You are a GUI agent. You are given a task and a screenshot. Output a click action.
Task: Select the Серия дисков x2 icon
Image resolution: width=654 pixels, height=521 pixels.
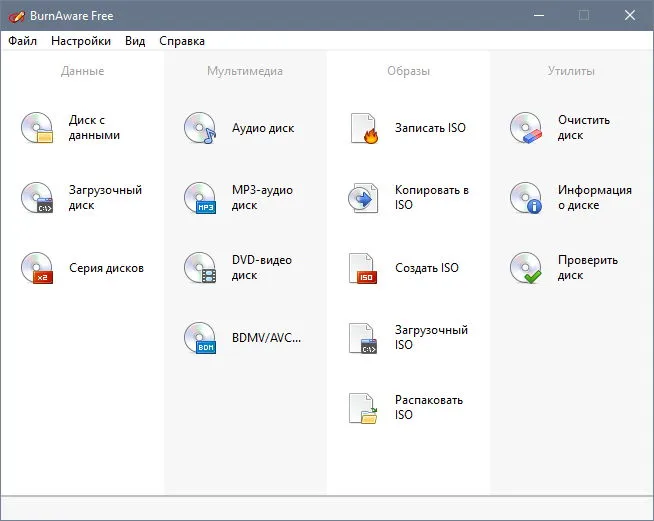(x=37, y=268)
